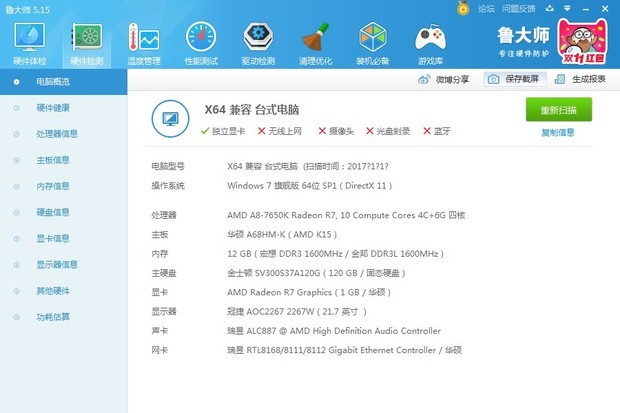Open 驱动检测 driver detection icon
The width and height of the screenshot is (620, 413).
258,44
